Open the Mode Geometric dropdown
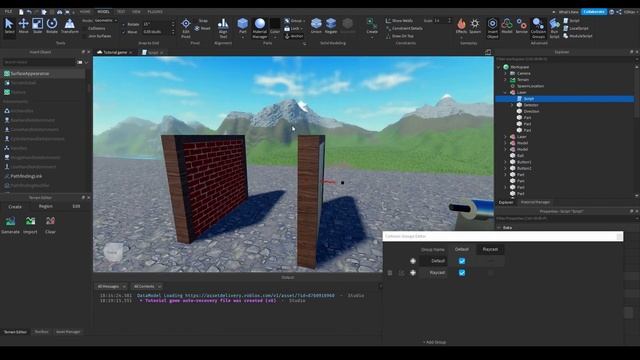The image size is (640, 360). [105, 20]
